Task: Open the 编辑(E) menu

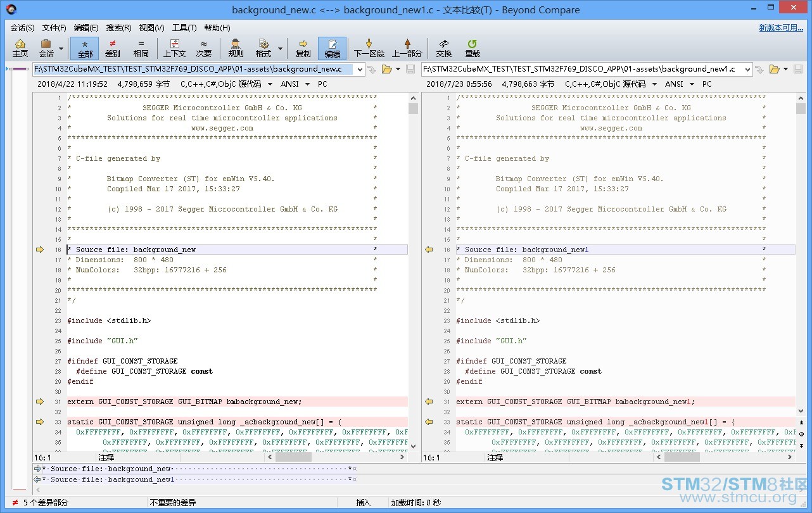Action: [x=86, y=28]
